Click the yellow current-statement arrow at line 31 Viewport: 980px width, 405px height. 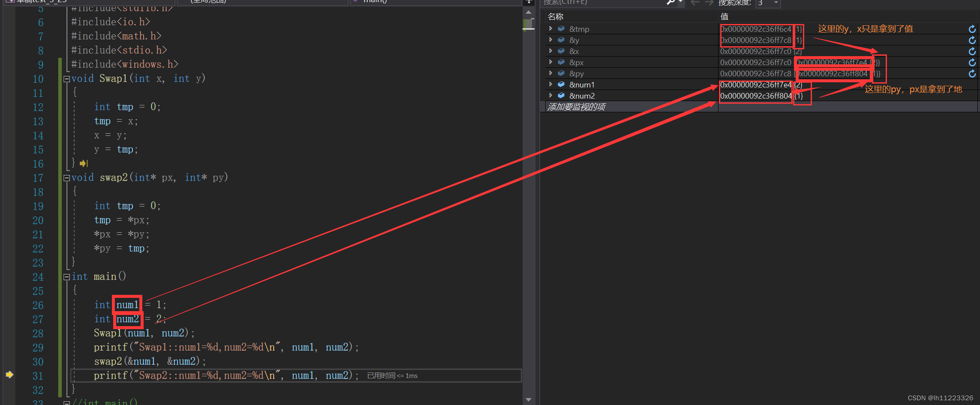click(x=9, y=375)
